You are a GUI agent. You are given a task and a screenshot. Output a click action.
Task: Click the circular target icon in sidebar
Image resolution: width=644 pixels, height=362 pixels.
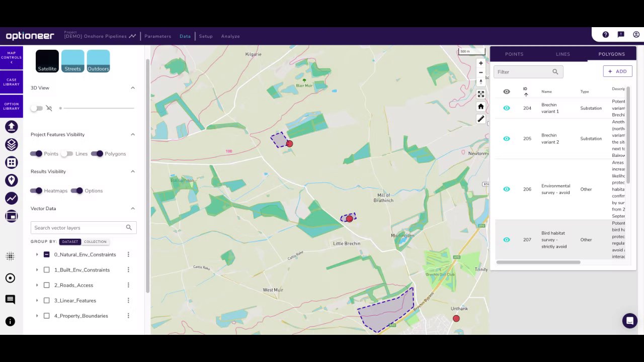pos(10,278)
